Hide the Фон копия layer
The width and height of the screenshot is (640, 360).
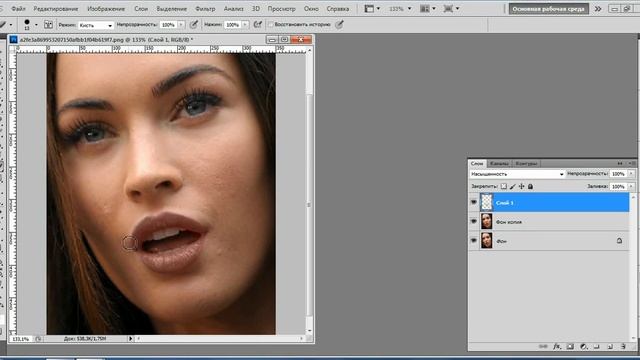pos(474,222)
